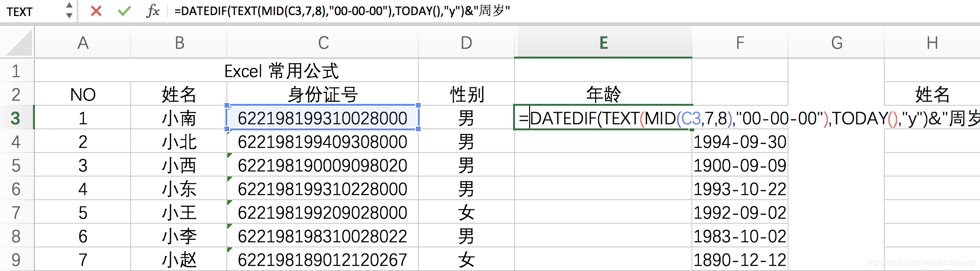Click the empty age cell for 小赵
Screen dimensions: 980x271
click(x=603, y=259)
